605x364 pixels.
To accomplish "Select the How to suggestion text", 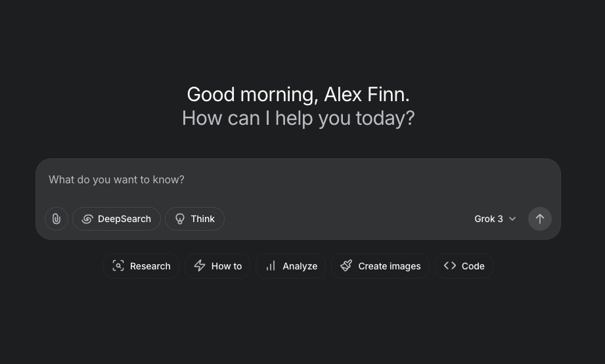I will (227, 266).
